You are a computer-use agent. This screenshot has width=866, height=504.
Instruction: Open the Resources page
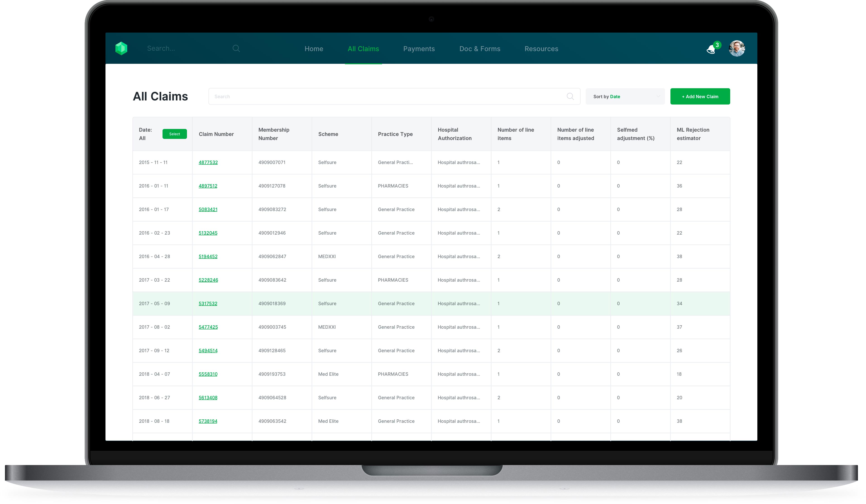point(541,49)
